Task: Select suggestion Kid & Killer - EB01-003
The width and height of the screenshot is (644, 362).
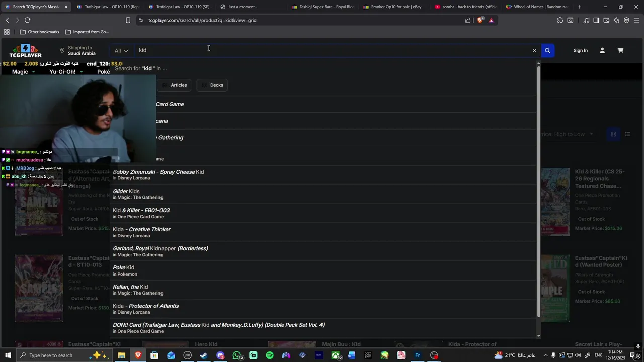Action: 323,213
